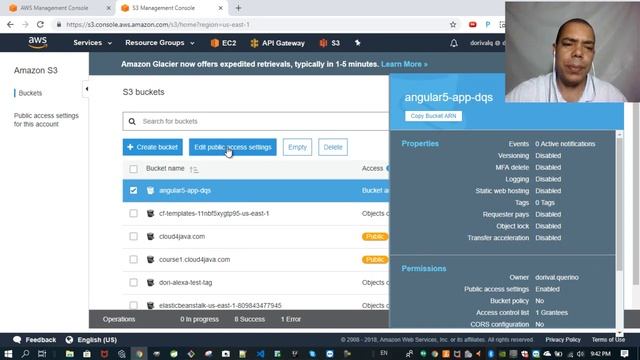Open the notifications bell

pyautogui.click(x=454, y=43)
